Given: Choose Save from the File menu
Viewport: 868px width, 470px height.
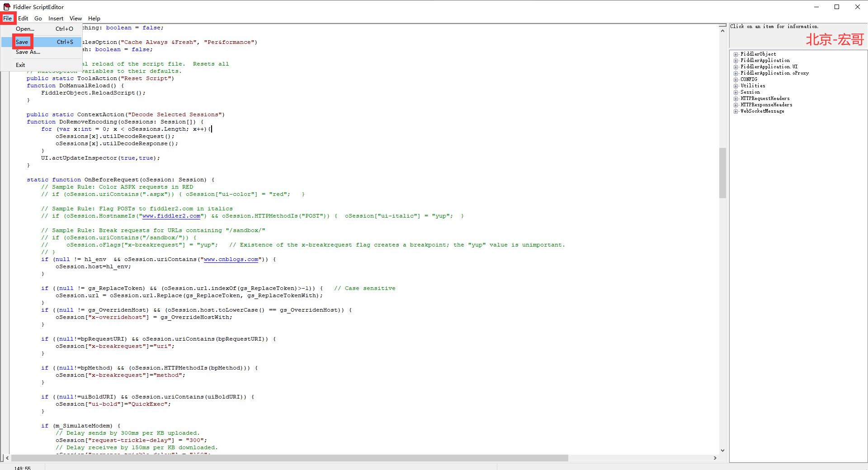Looking at the screenshot, I should (x=22, y=42).
